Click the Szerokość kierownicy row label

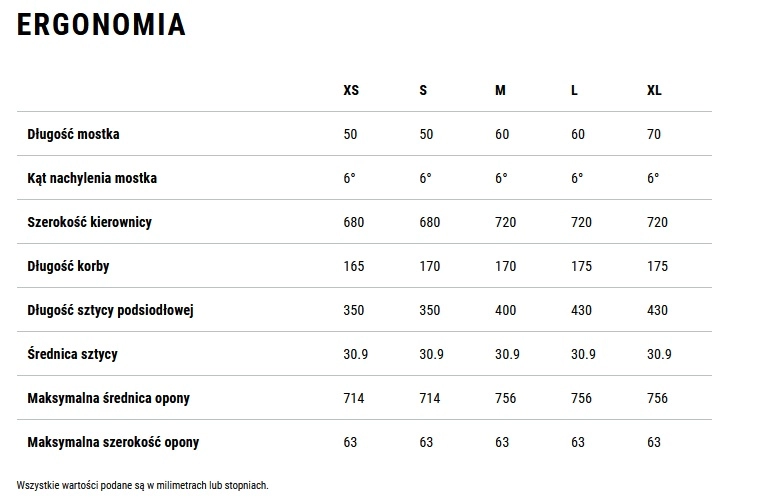tap(90, 222)
